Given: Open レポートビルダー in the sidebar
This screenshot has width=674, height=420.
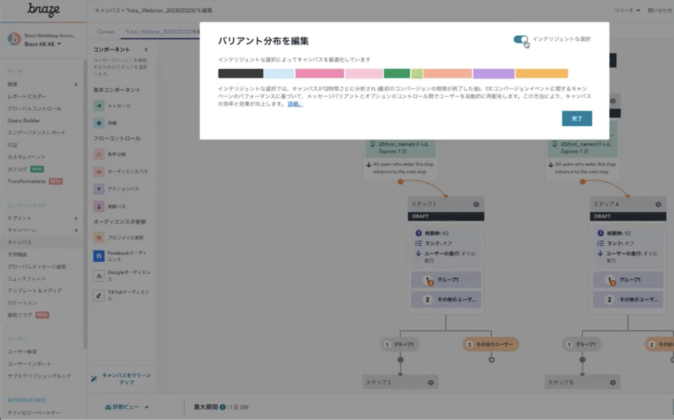Looking at the screenshot, I should 27,96.
